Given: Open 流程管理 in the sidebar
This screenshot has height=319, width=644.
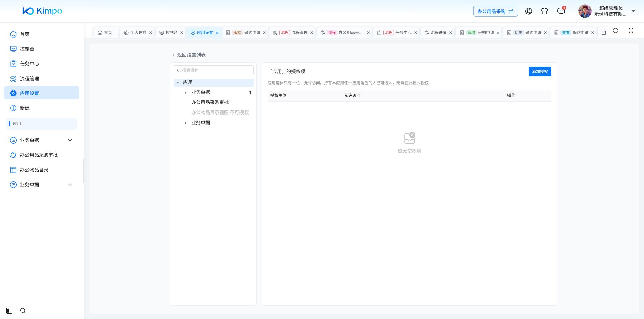Looking at the screenshot, I should (42, 79).
